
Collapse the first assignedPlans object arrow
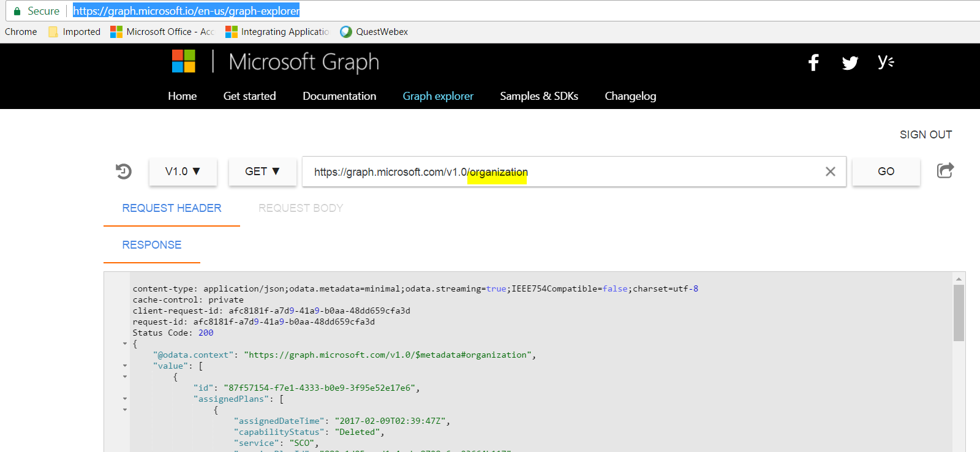click(x=125, y=410)
